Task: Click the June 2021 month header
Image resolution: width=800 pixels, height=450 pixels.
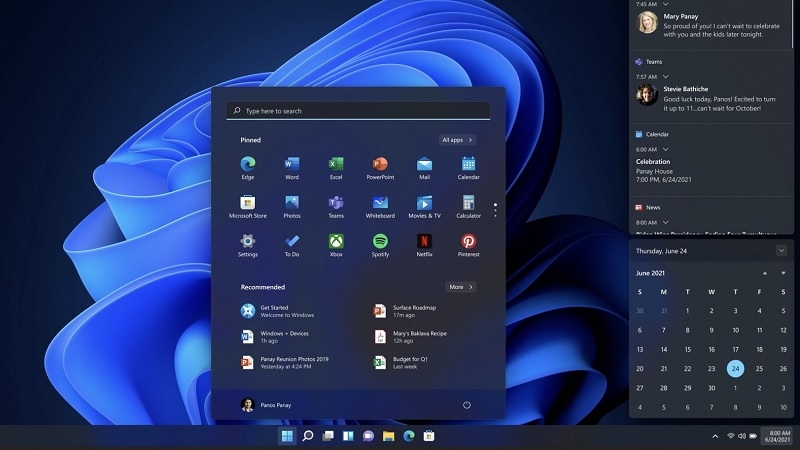Action: [x=650, y=273]
